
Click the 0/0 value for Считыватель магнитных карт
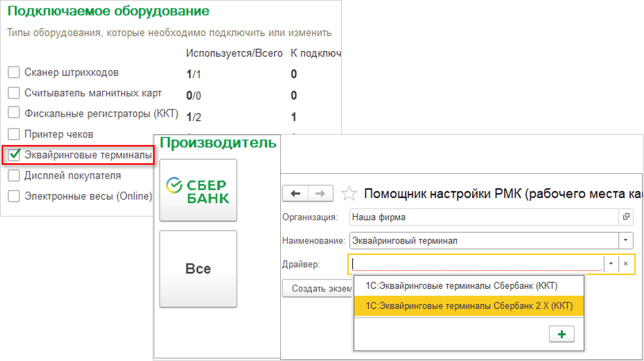point(194,95)
